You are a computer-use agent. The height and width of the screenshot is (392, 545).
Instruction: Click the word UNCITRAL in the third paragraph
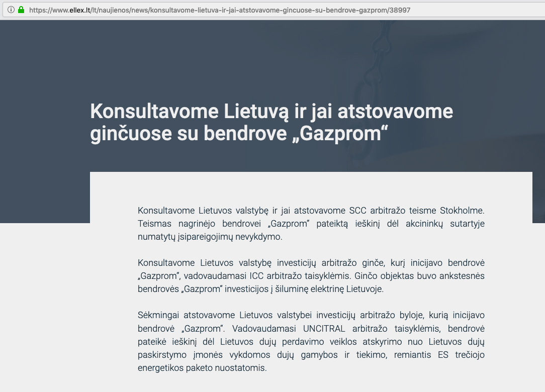click(x=324, y=329)
